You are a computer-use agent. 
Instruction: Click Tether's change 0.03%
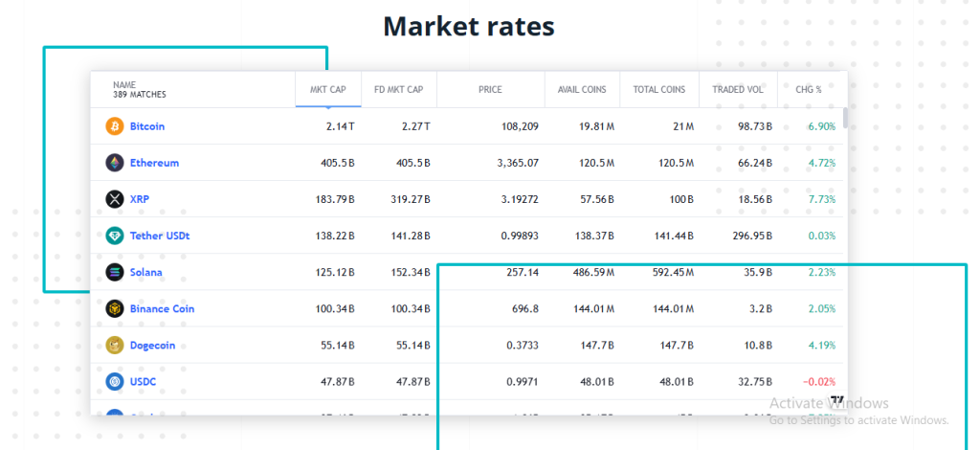click(822, 236)
